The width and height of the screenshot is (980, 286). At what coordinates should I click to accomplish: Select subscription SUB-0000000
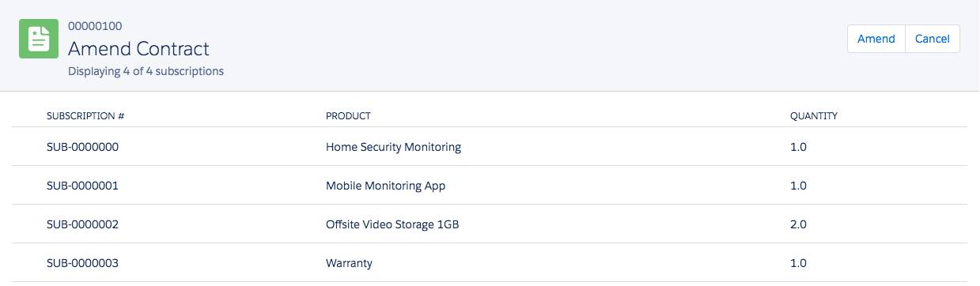coord(82,147)
